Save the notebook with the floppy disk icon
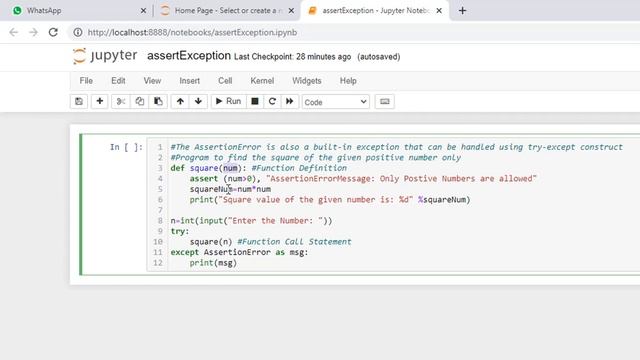640x360 pixels. (79, 102)
